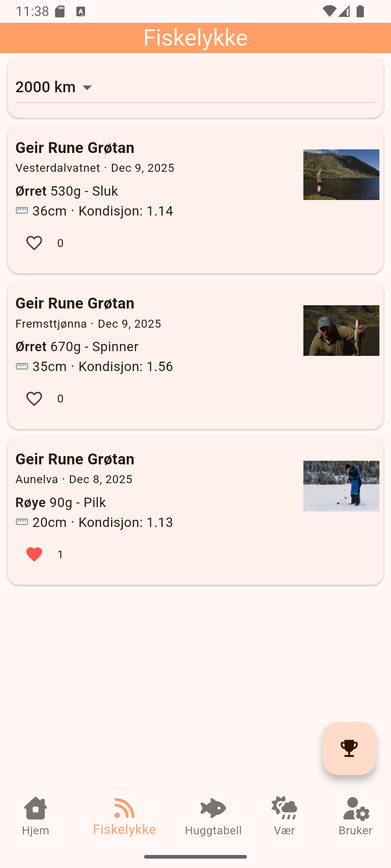
Task: Tap ruler icon on Vesterdalvatnet catch
Action: (22, 211)
